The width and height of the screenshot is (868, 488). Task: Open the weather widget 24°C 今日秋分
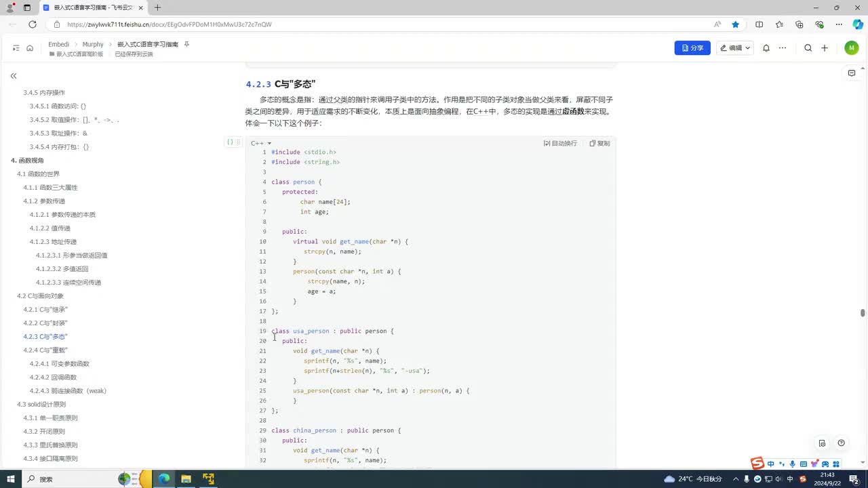(693, 479)
